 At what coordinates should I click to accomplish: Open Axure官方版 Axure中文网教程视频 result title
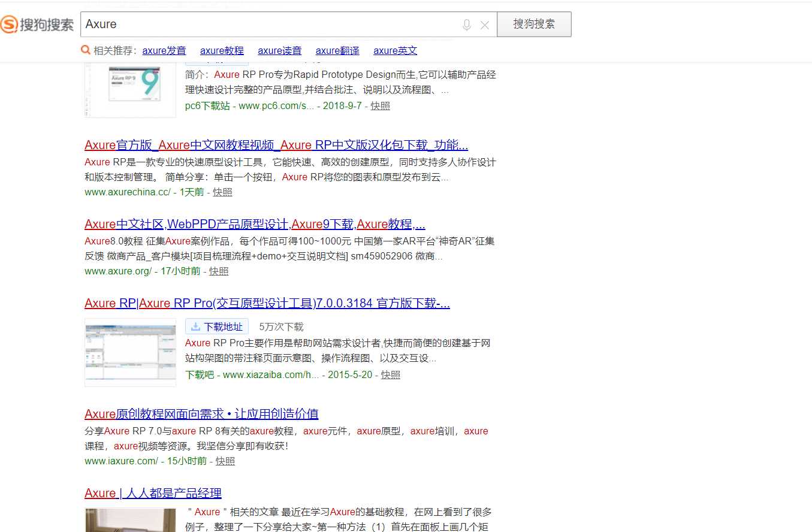click(276, 145)
